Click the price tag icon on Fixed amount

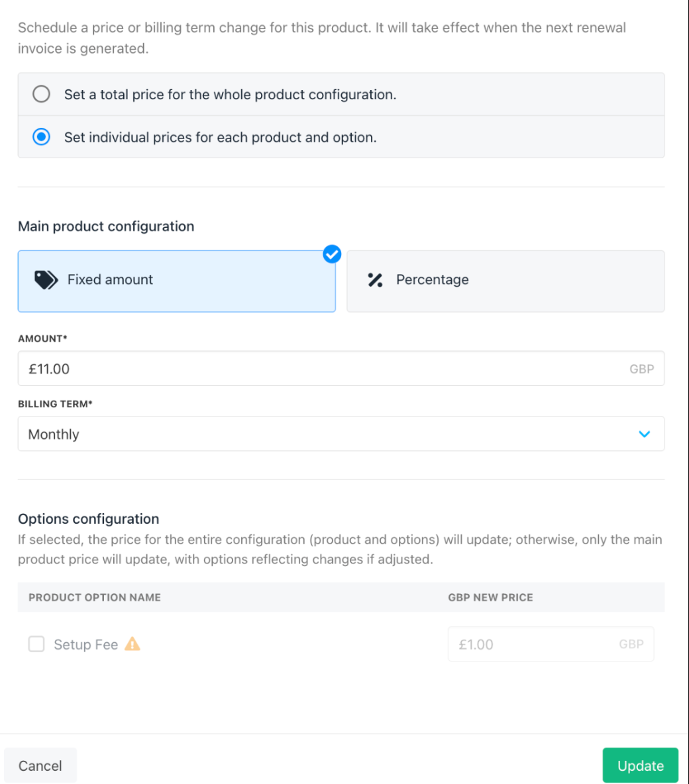point(46,280)
